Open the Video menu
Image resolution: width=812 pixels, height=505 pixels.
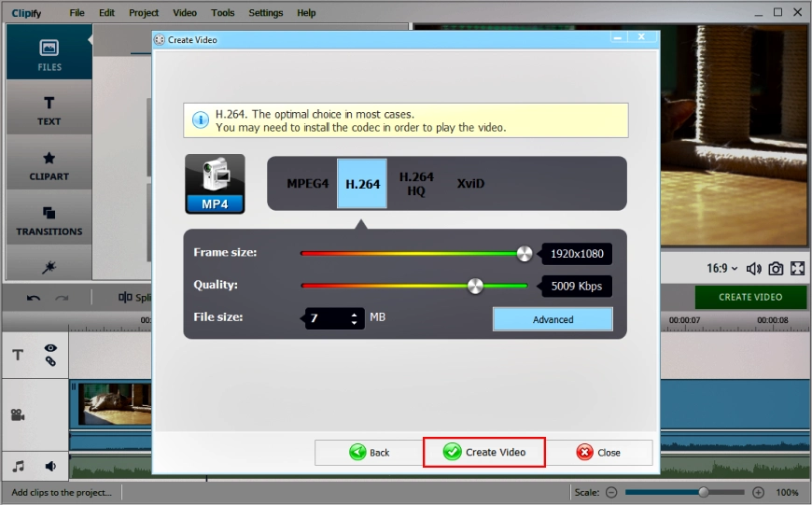pos(185,12)
